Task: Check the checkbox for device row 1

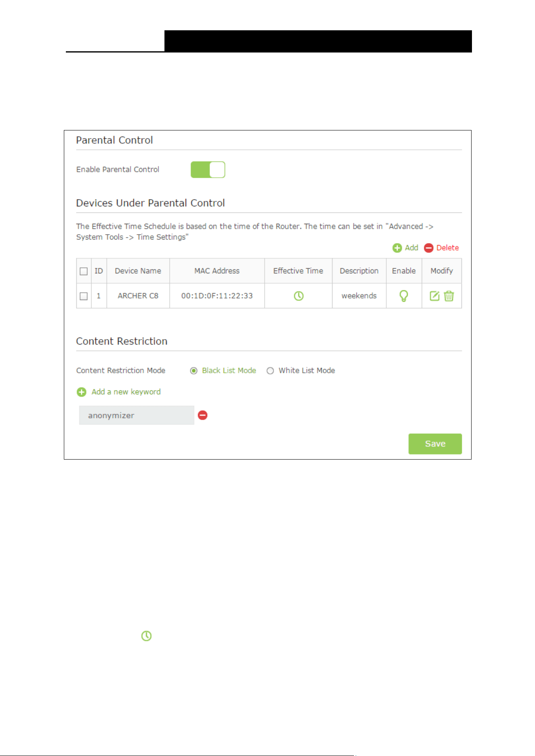Action: [x=84, y=296]
